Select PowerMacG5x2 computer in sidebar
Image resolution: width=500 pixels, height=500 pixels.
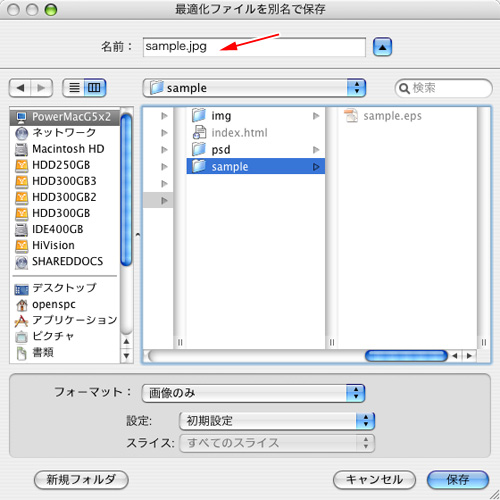click(x=65, y=117)
